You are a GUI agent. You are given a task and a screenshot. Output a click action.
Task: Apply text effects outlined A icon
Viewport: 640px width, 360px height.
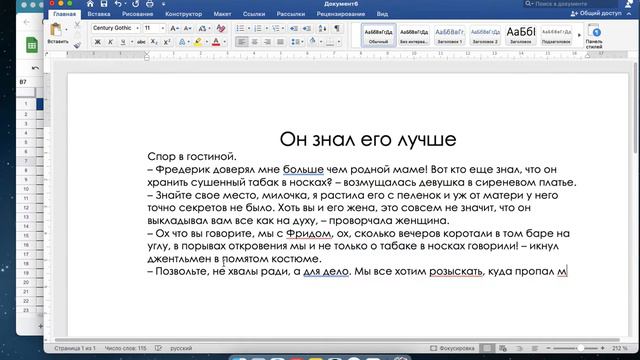(x=182, y=42)
